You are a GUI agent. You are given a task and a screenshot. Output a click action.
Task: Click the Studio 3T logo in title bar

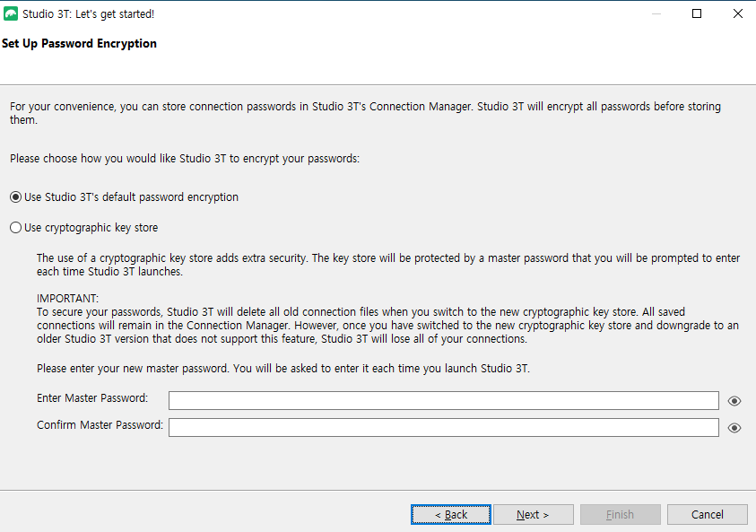coord(11,13)
